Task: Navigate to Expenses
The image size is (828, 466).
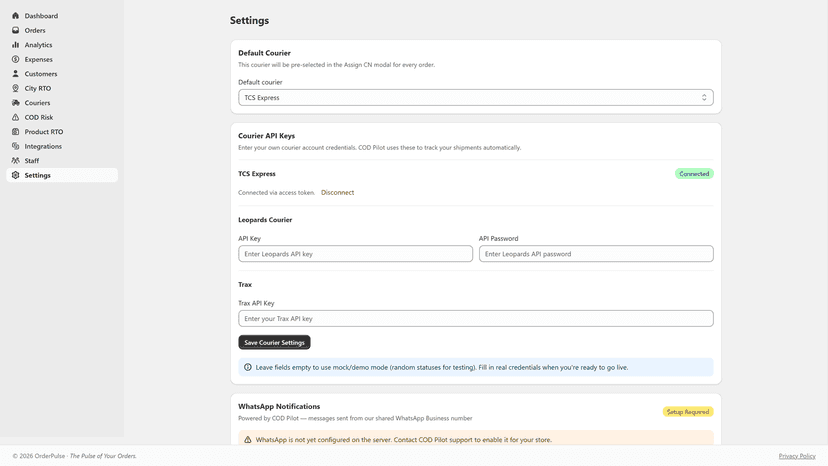Action: click(x=62, y=59)
